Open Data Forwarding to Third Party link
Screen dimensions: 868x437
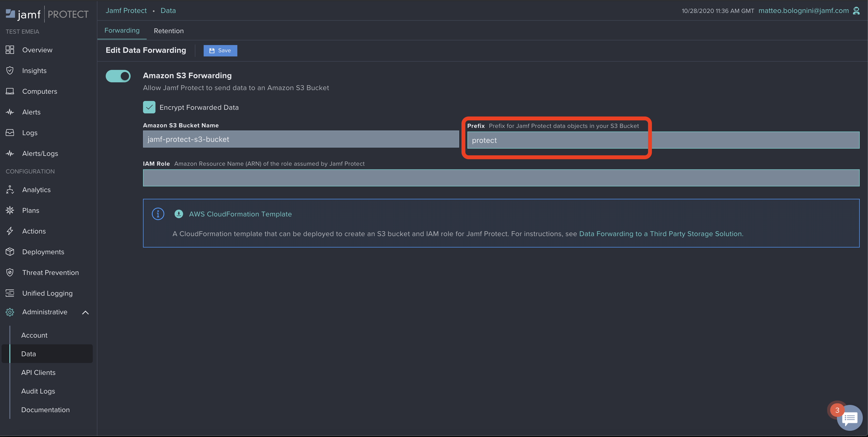(661, 234)
